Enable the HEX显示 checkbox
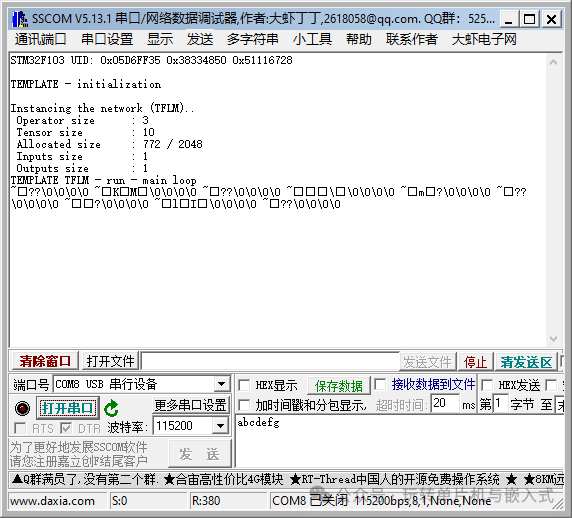The image size is (572, 518). pyautogui.click(x=244, y=385)
